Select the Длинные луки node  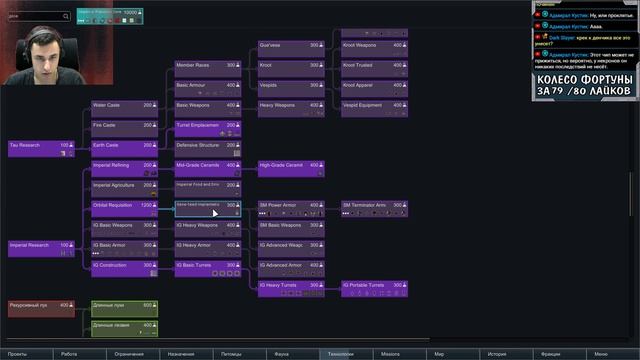[124, 309]
